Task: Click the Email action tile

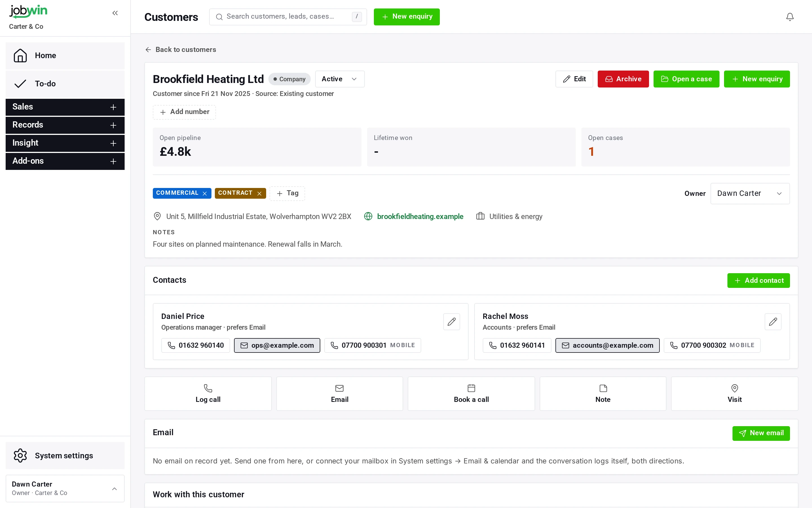Action: click(339, 393)
